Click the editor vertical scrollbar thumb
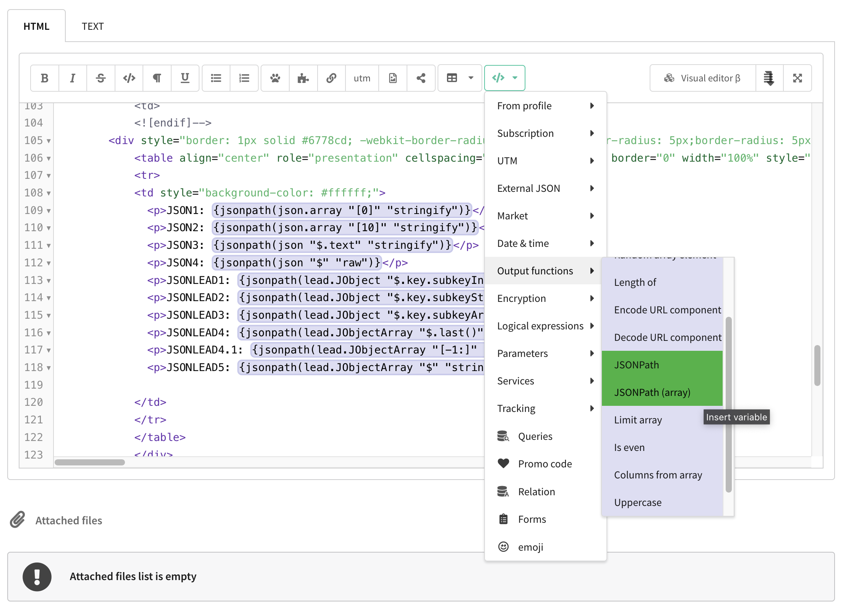The width and height of the screenshot is (843, 616). [817, 366]
